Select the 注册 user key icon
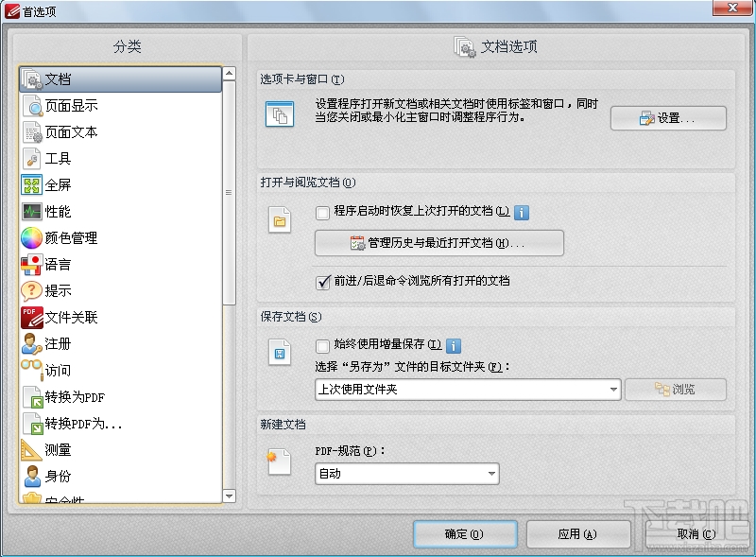The image size is (756, 557). [x=32, y=343]
